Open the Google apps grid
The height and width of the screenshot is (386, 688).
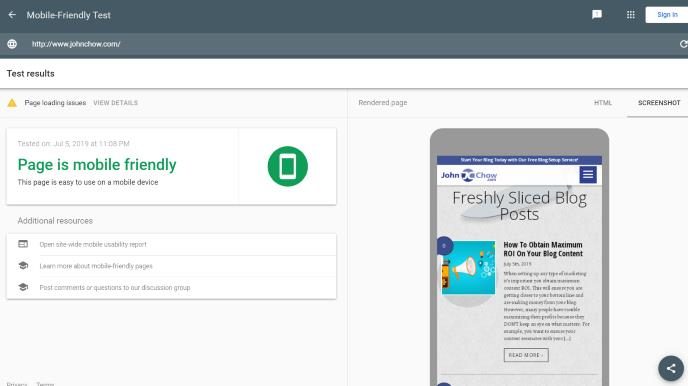(631, 15)
